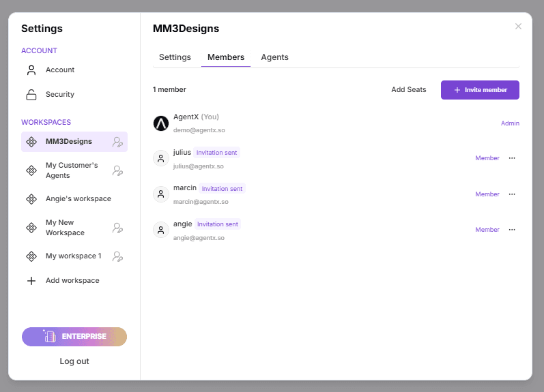Click the My workspace 1 diamond icon
The height and width of the screenshot is (392, 544).
tap(31, 256)
